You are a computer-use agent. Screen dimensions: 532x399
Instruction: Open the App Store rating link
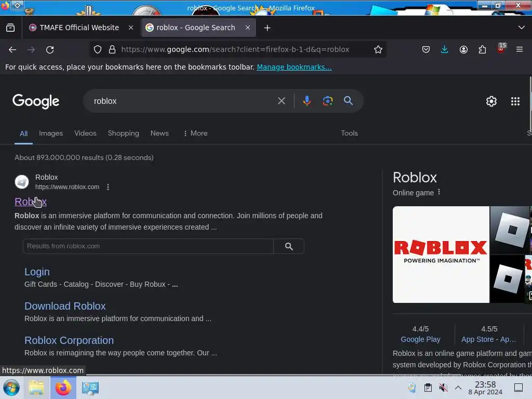click(x=488, y=339)
